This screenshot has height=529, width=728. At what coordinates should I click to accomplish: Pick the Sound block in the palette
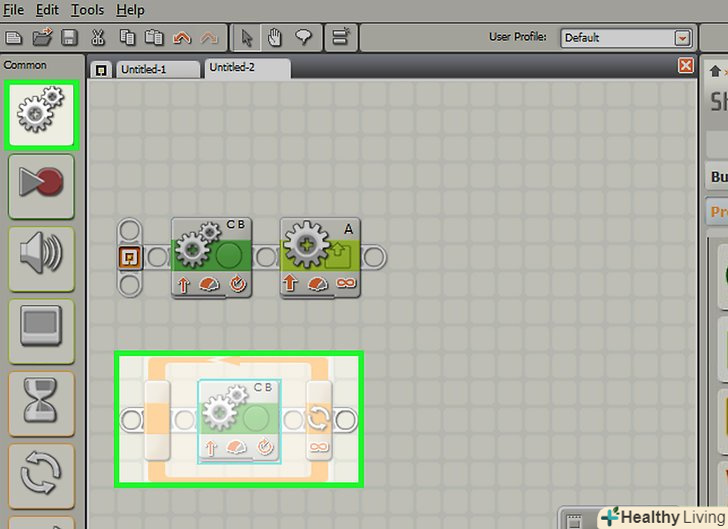[41, 259]
